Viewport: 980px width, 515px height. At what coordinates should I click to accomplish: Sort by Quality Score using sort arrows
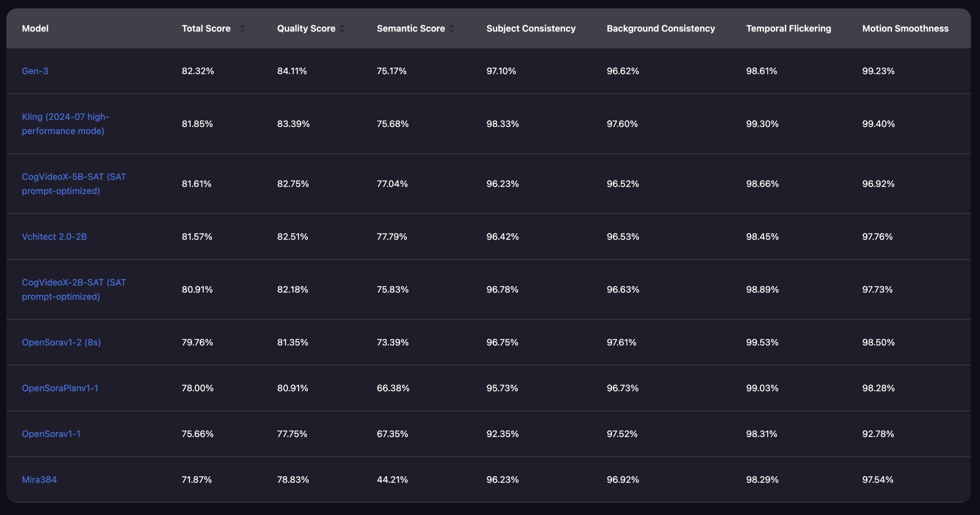(x=342, y=28)
